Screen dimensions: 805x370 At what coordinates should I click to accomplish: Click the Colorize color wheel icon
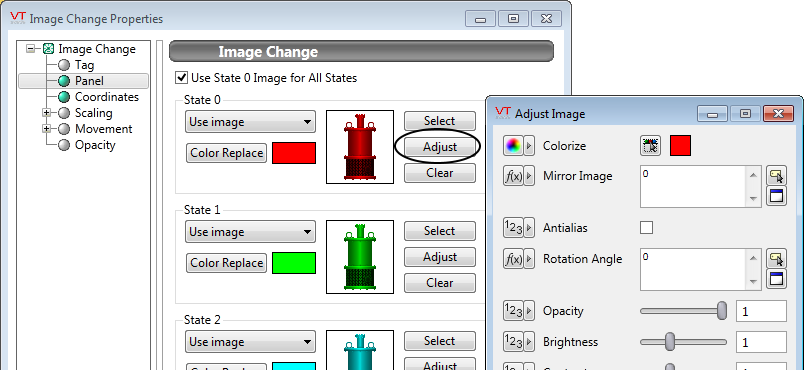click(x=513, y=146)
